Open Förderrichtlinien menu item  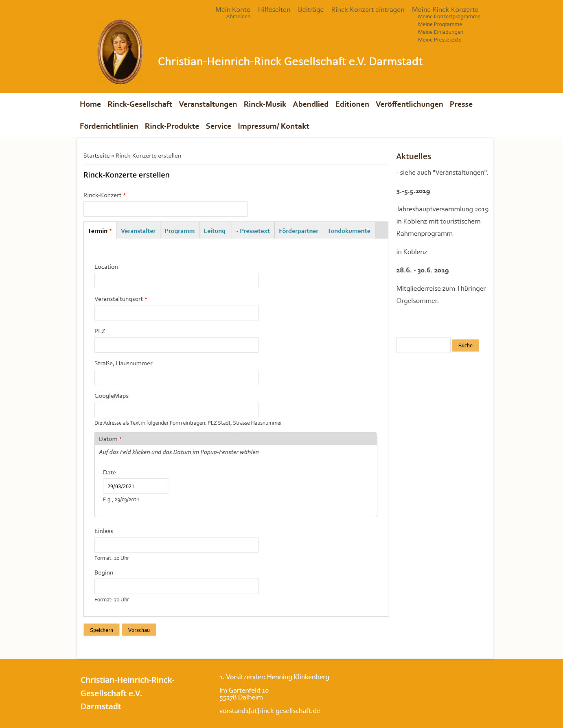coord(109,126)
